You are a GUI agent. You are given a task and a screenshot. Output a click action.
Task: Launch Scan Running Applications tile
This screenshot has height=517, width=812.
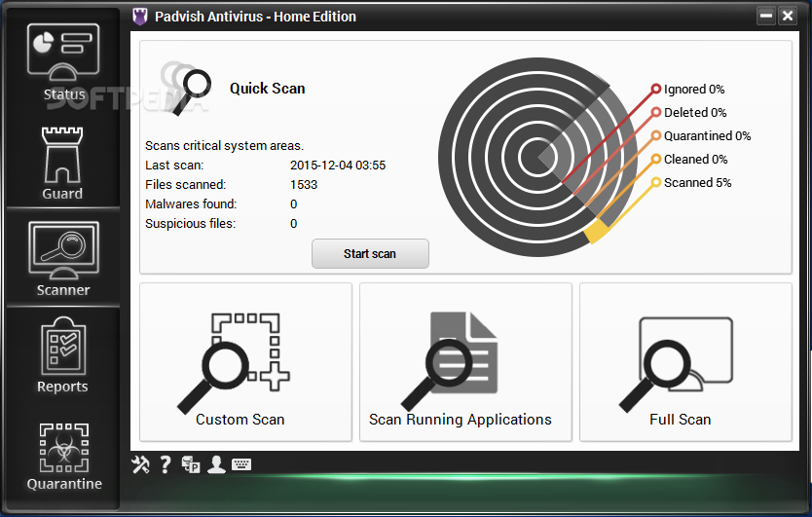pos(465,362)
